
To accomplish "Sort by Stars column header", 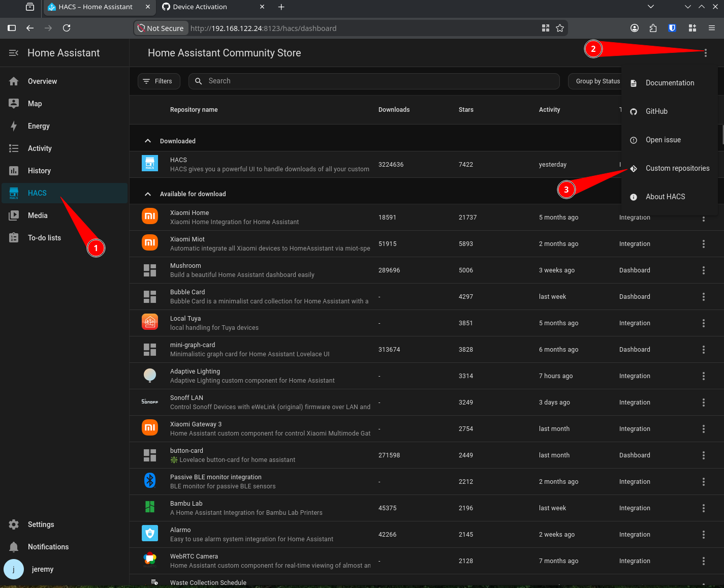I will tap(466, 110).
